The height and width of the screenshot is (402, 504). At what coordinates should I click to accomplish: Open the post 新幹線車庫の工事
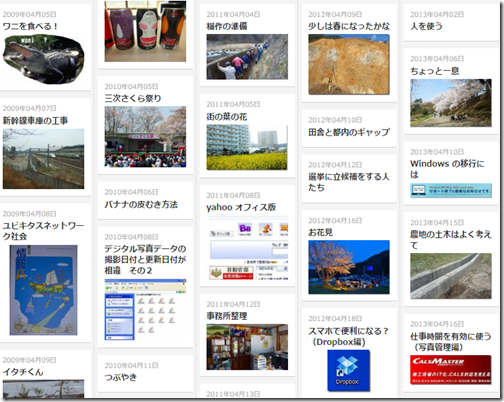click(35, 120)
